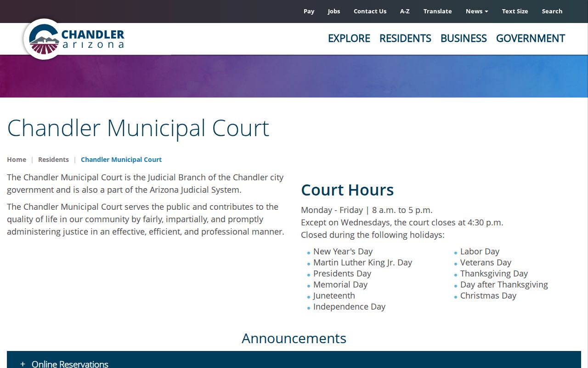Click the Memorial Day list item

tap(340, 285)
